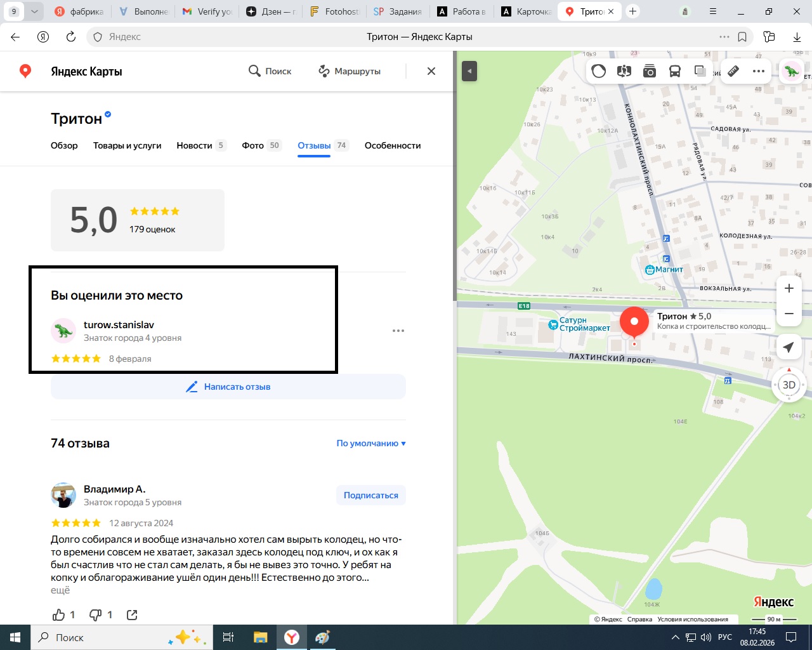Screen dimensions: 812x650
Task: Close the Тритон place card
Action: point(431,71)
